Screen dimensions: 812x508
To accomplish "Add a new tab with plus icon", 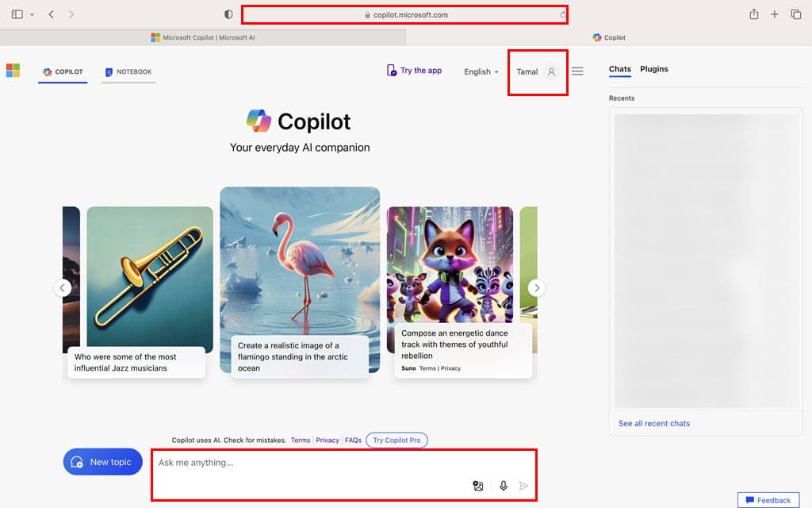I will [774, 14].
